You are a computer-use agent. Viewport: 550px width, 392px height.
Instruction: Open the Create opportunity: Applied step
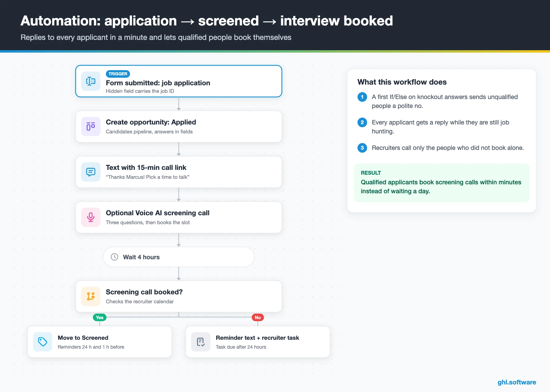point(179,127)
